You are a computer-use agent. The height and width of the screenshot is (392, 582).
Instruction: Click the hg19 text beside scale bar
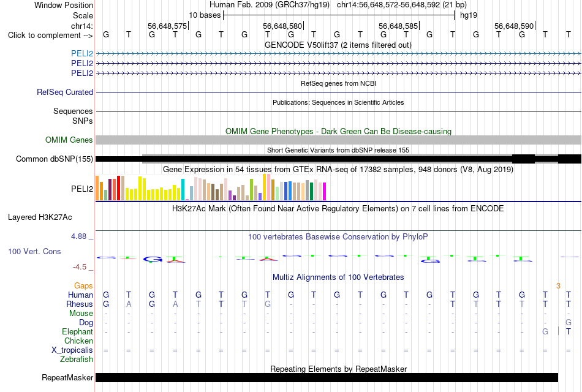(x=469, y=15)
